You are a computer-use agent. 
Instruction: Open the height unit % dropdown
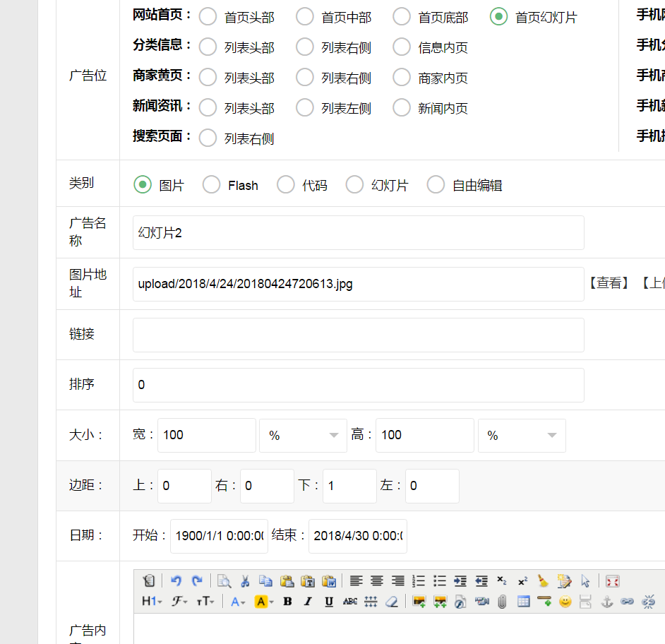[522, 435]
